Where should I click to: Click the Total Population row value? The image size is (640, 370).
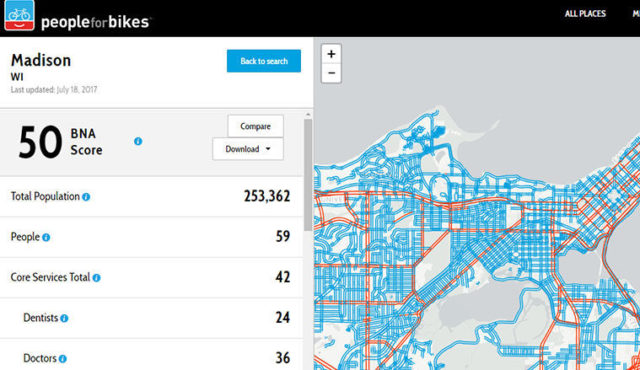coord(267,196)
